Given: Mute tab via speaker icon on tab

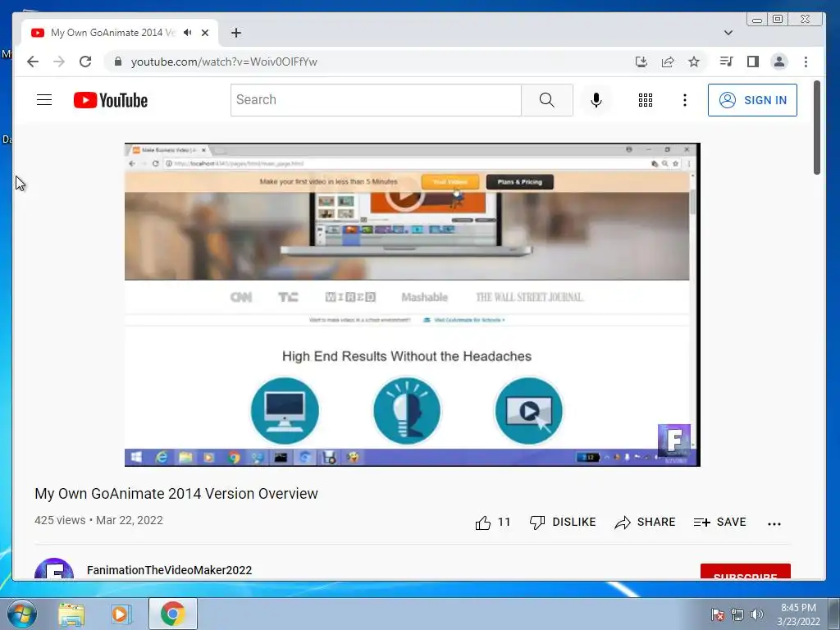Looking at the screenshot, I should 188,33.
